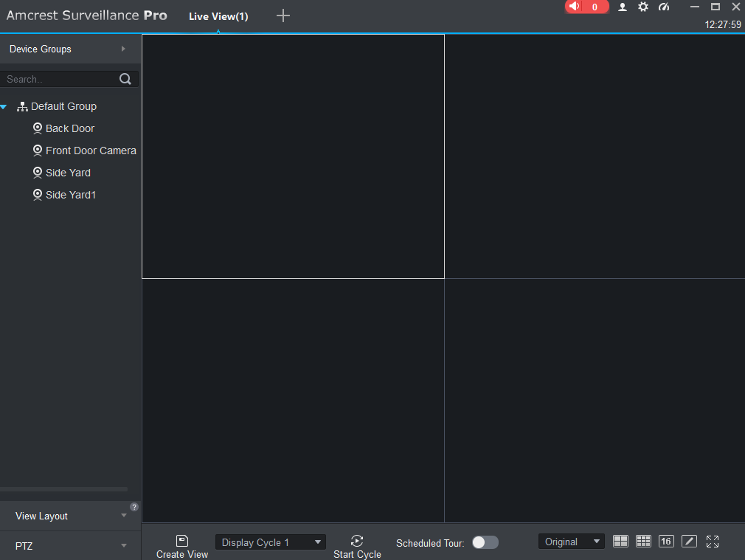Open the Original aspect ratio dropdown
The width and height of the screenshot is (745, 560).
(x=571, y=542)
